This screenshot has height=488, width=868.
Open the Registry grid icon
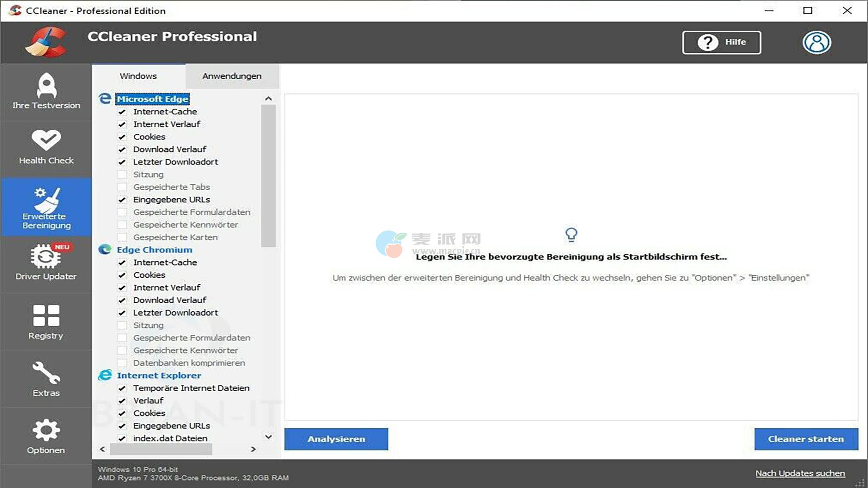(46, 315)
